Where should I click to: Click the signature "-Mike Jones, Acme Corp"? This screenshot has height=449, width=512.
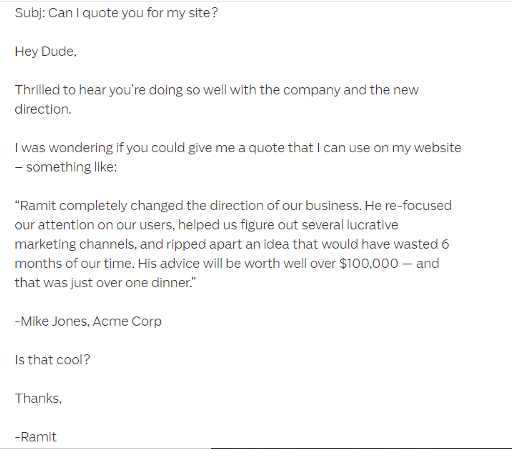[x=88, y=321]
